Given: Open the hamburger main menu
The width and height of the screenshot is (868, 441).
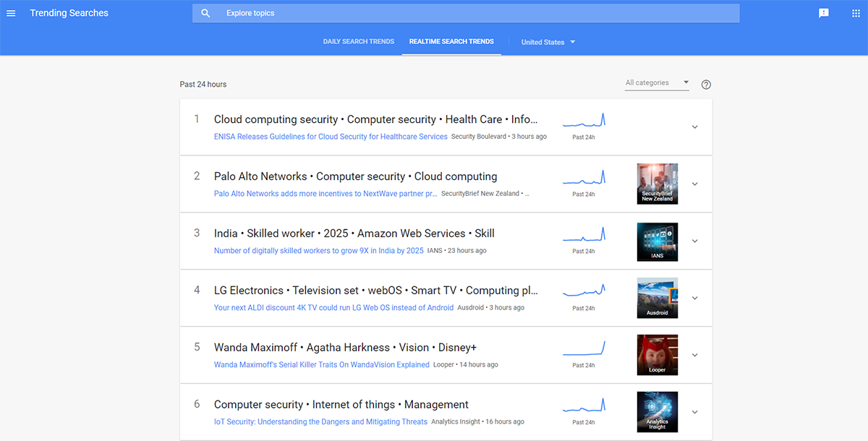Looking at the screenshot, I should pyautogui.click(x=11, y=13).
